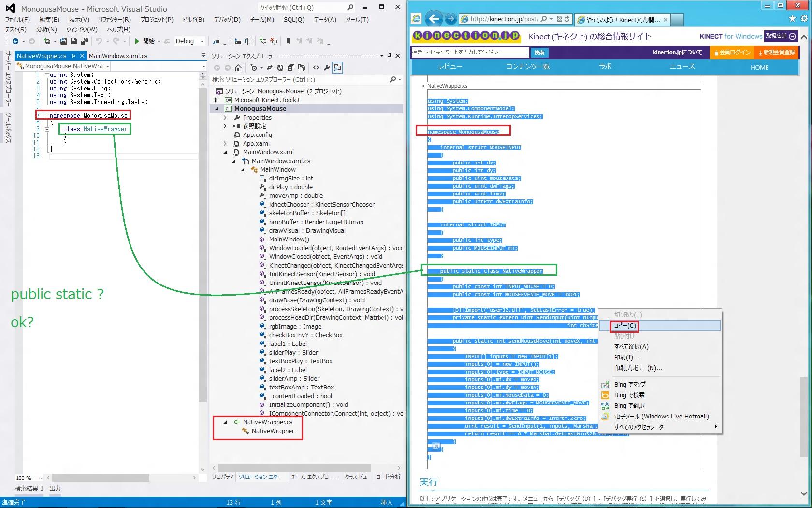Expand the Properties node in solution tree
The image size is (812, 508).
click(225, 118)
